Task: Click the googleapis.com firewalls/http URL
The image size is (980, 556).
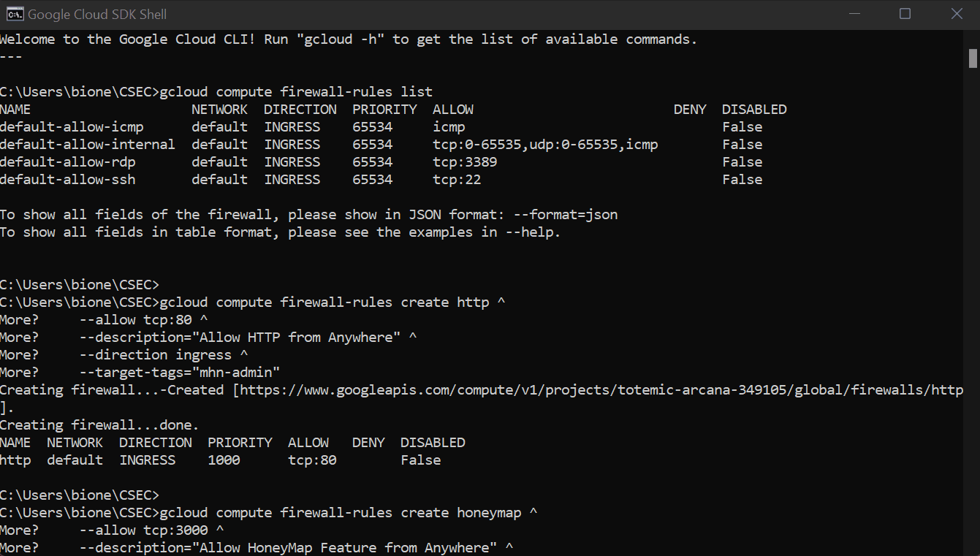Action: [x=601, y=390]
